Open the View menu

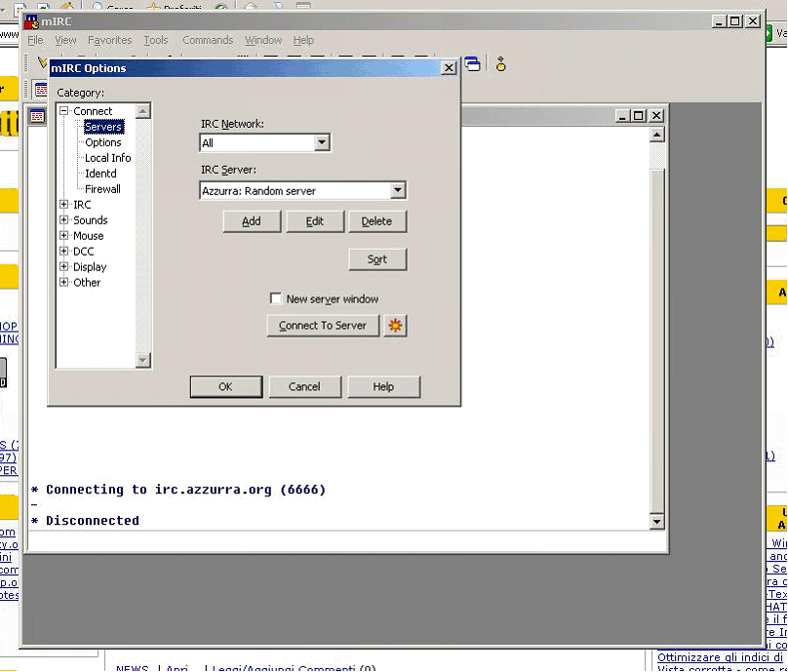pos(65,40)
